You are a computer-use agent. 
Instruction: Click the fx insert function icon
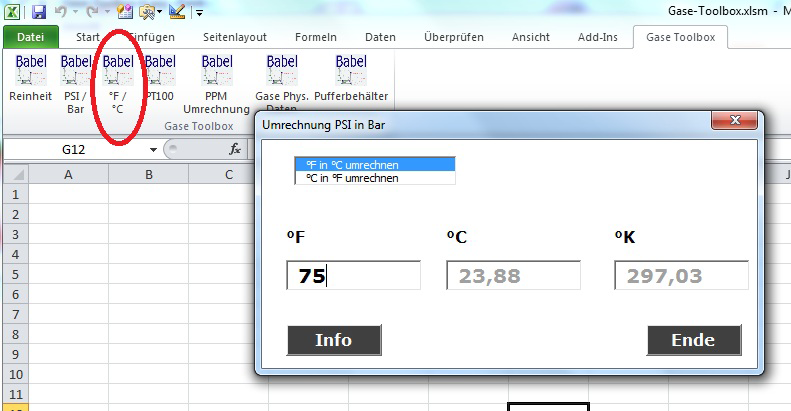pyautogui.click(x=235, y=149)
